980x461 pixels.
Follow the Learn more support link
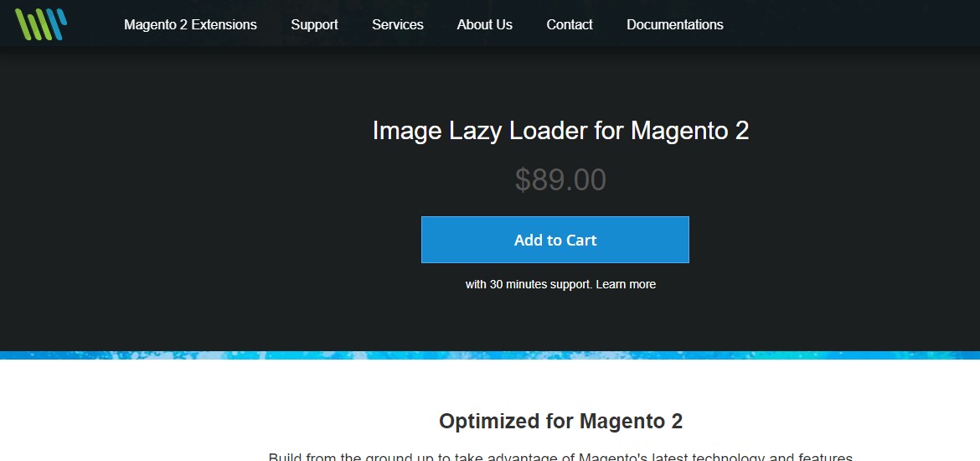(626, 284)
